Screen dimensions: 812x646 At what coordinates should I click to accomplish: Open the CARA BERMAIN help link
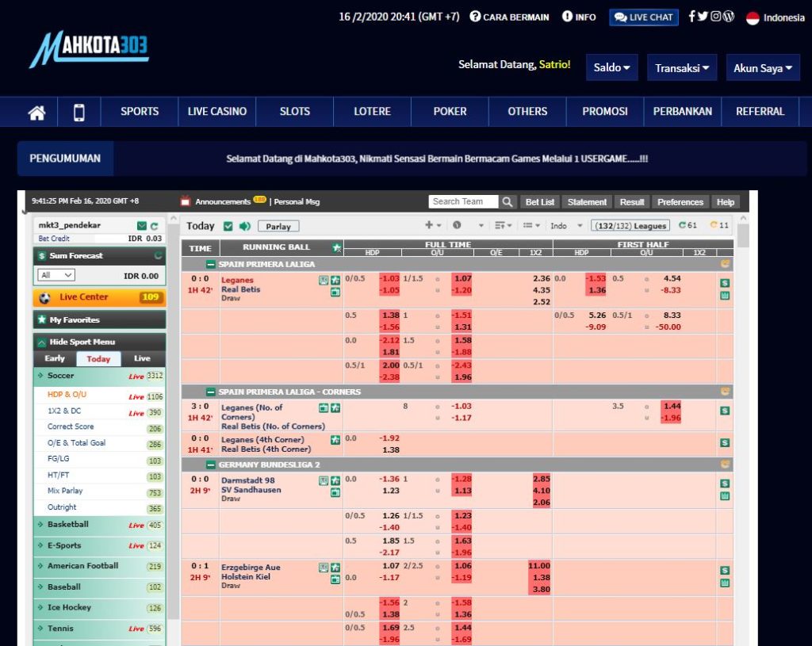(509, 17)
